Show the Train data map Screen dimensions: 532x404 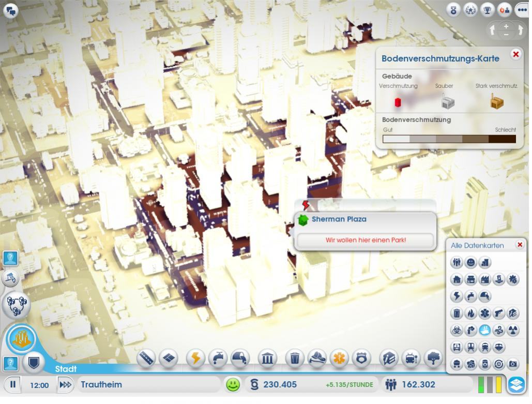[x=485, y=347]
